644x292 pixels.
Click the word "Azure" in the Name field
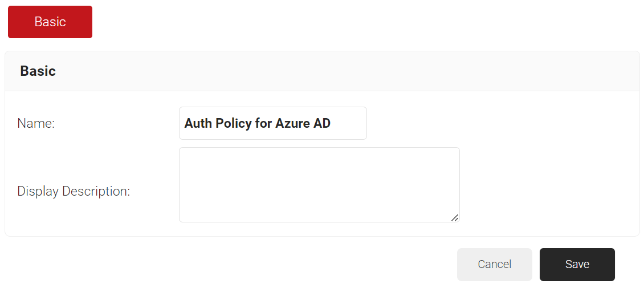(293, 123)
